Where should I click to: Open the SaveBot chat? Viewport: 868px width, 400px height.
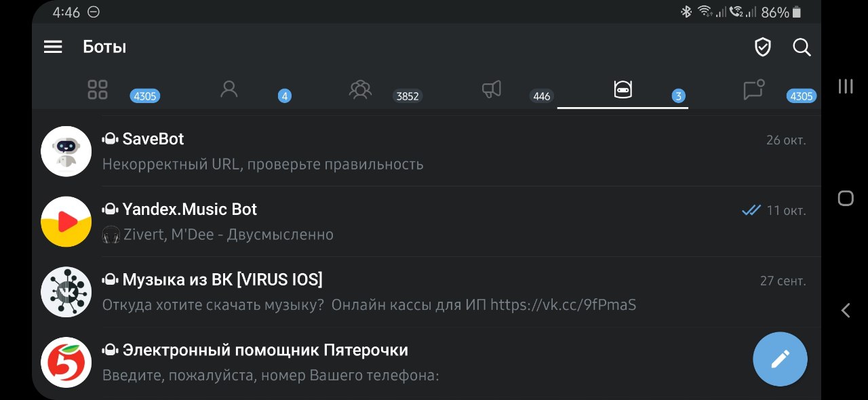click(x=427, y=151)
